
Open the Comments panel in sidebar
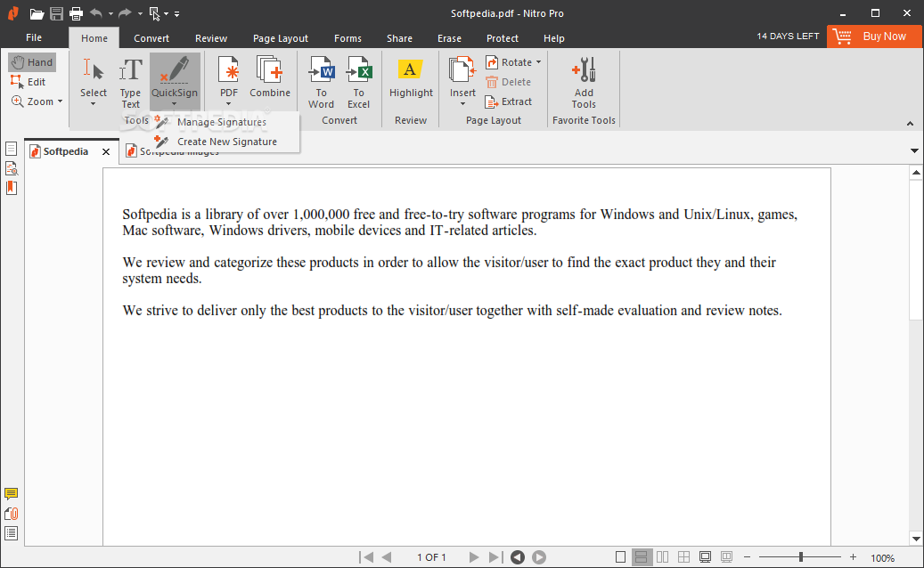(x=12, y=494)
